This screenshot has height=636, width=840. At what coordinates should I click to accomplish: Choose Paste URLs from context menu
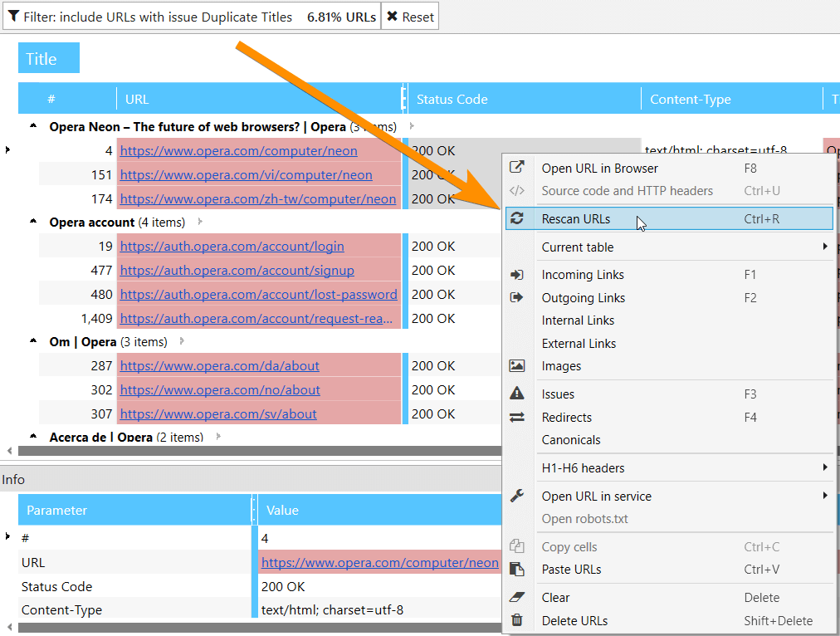coord(669,570)
